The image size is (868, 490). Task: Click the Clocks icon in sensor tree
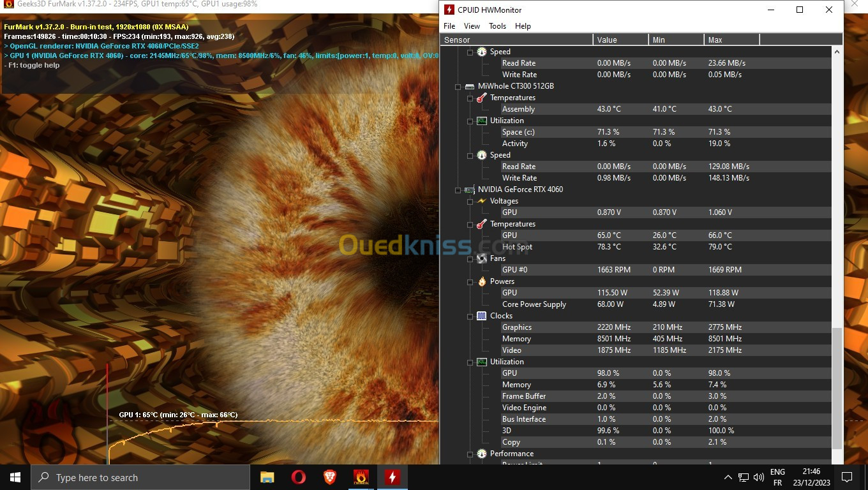click(482, 316)
